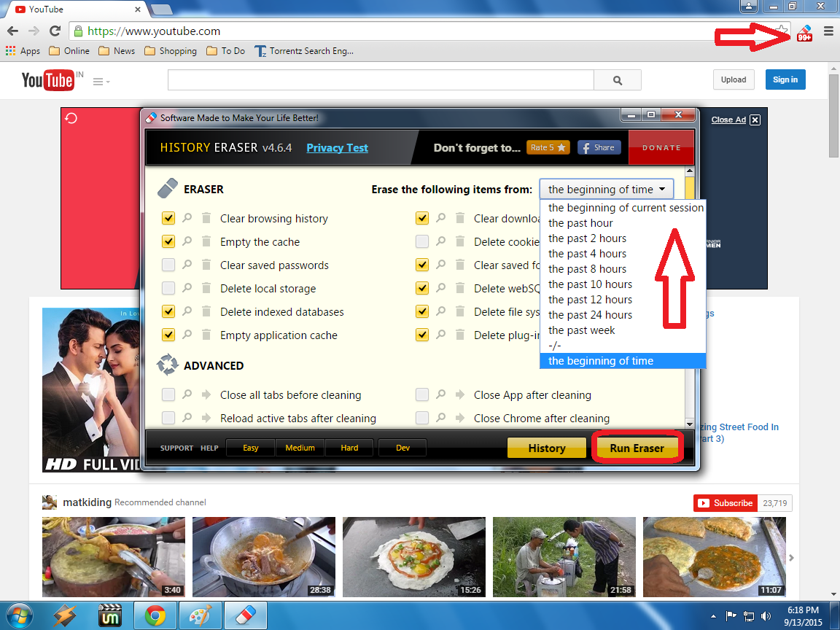Enable the Delete cookies checkbox

pos(422,241)
